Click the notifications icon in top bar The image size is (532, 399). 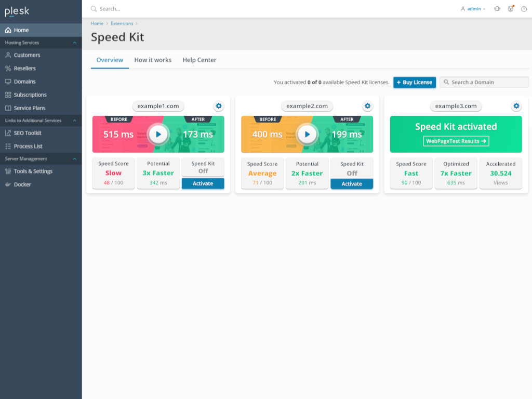497,9
